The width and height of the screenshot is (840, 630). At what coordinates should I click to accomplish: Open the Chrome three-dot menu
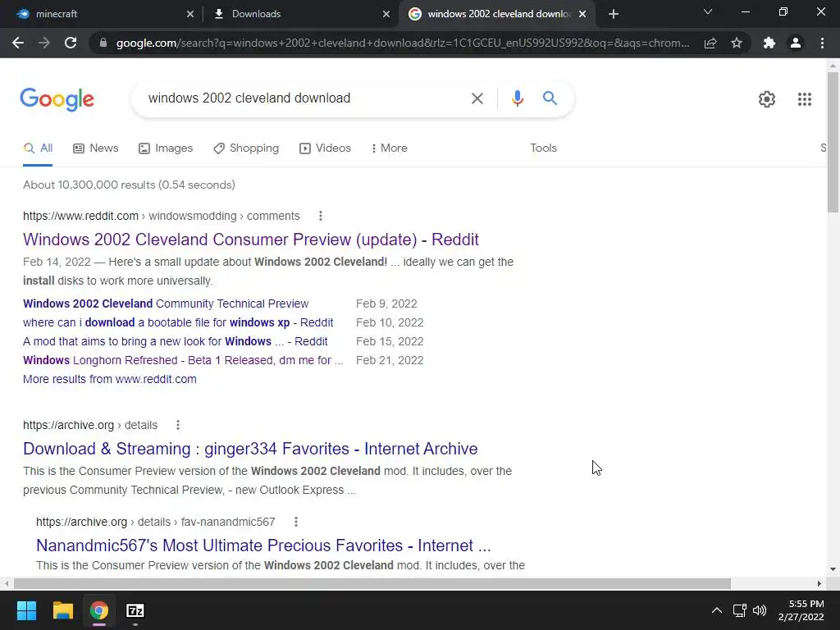[822, 43]
